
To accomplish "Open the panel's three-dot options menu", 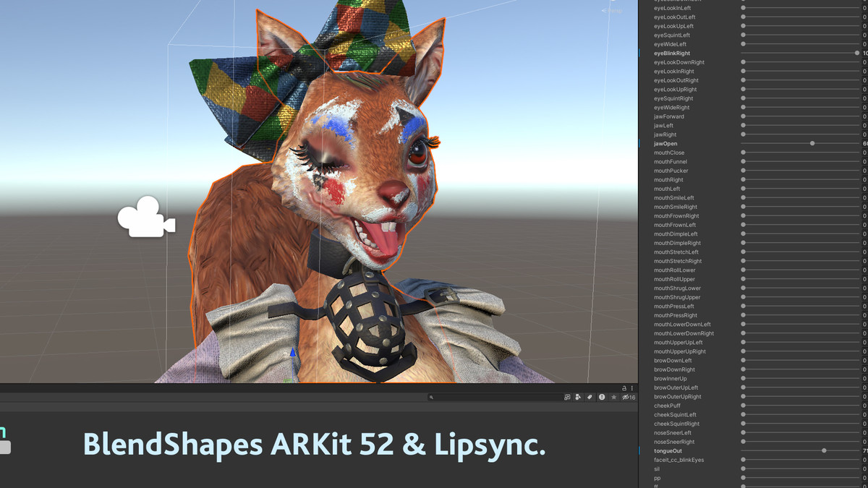I will pos(632,388).
